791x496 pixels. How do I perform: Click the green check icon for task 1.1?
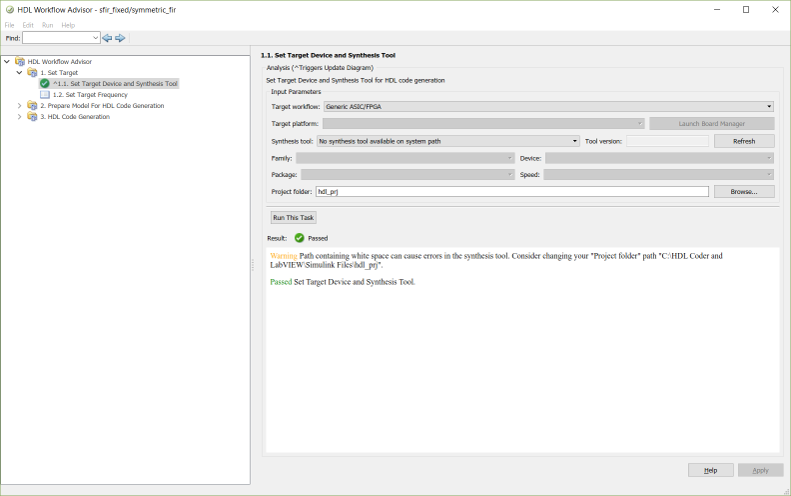click(x=45, y=84)
